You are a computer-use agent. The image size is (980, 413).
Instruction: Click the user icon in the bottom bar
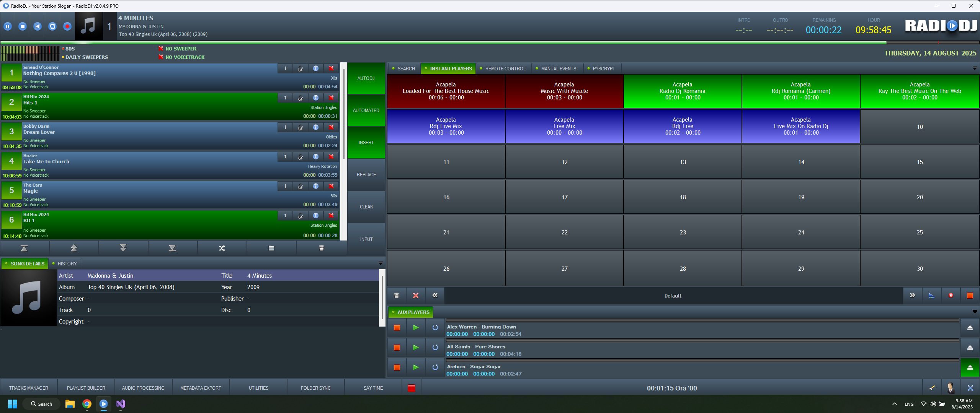pyautogui.click(x=951, y=388)
